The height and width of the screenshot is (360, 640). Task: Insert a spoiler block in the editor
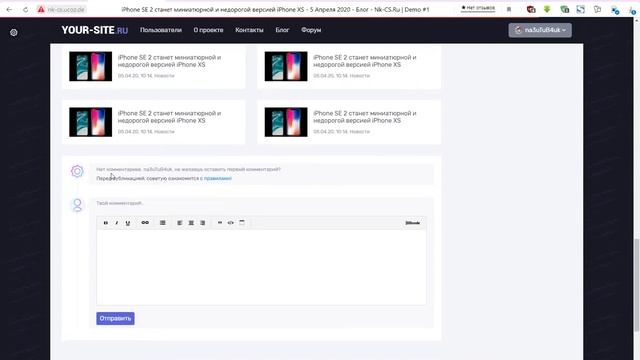click(x=242, y=223)
